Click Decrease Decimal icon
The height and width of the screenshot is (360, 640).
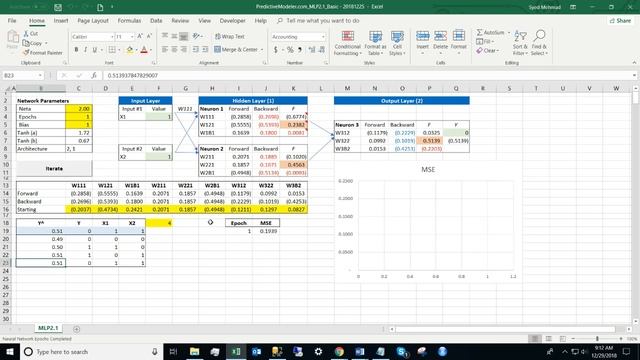[322, 50]
